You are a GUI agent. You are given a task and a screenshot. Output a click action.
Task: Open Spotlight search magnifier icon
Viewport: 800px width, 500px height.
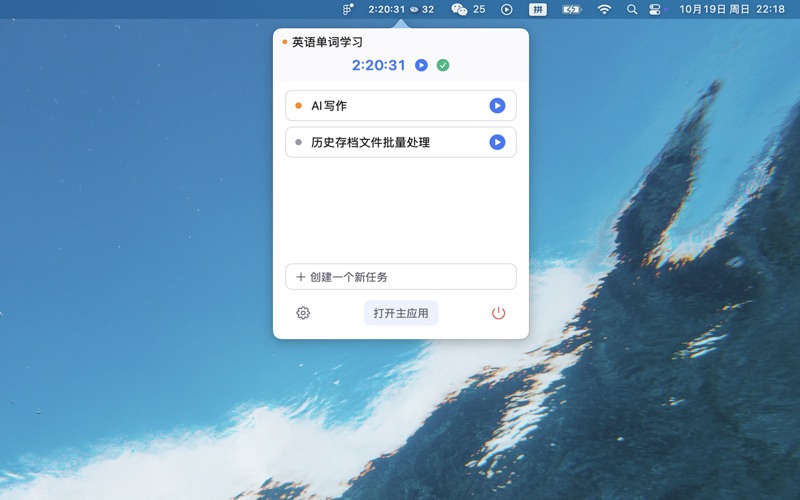pyautogui.click(x=632, y=9)
